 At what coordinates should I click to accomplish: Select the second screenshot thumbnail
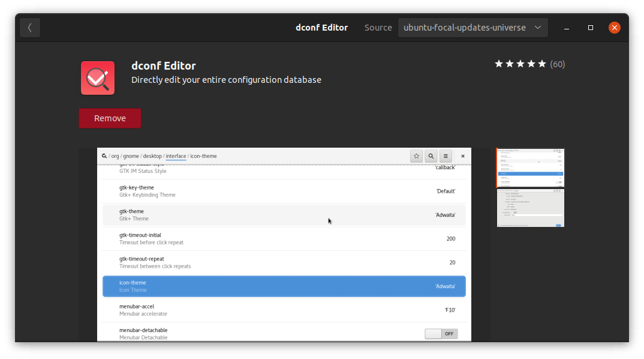[531, 208]
